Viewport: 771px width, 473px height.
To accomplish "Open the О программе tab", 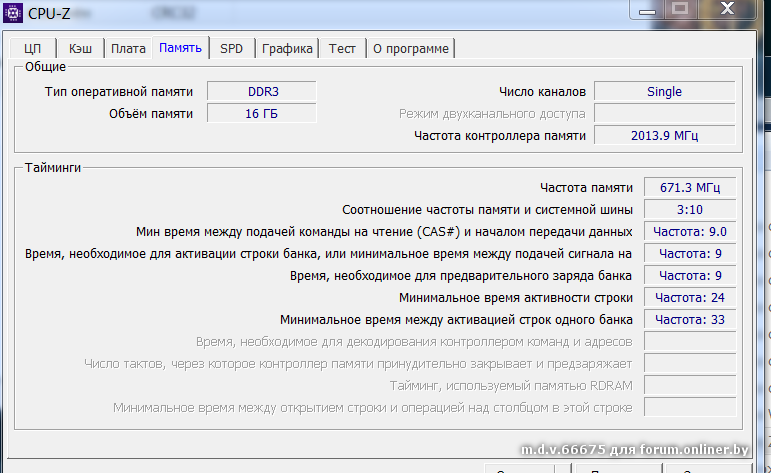I will pos(410,48).
